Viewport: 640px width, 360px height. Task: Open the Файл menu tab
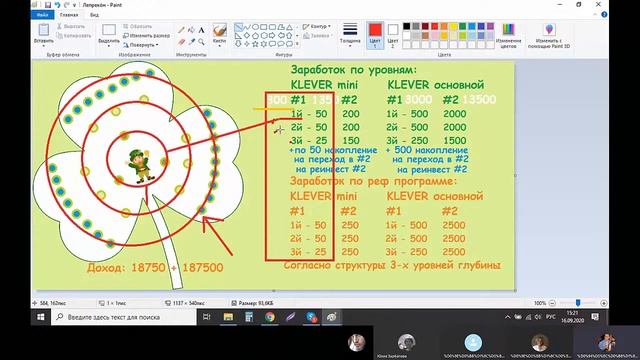click(42, 15)
